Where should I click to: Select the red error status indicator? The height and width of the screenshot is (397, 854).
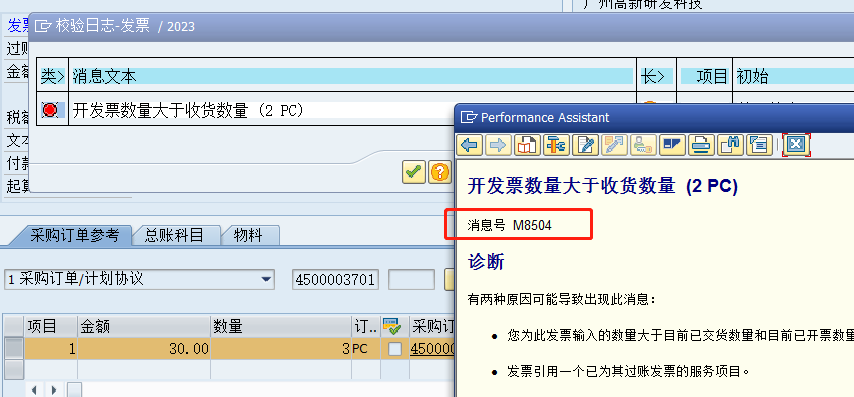[x=50, y=111]
